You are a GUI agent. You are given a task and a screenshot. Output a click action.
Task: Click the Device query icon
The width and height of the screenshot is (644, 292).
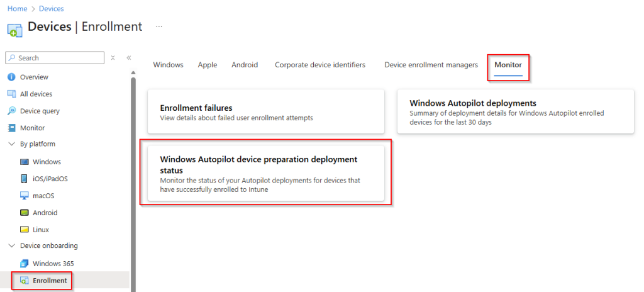tap(11, 111)
